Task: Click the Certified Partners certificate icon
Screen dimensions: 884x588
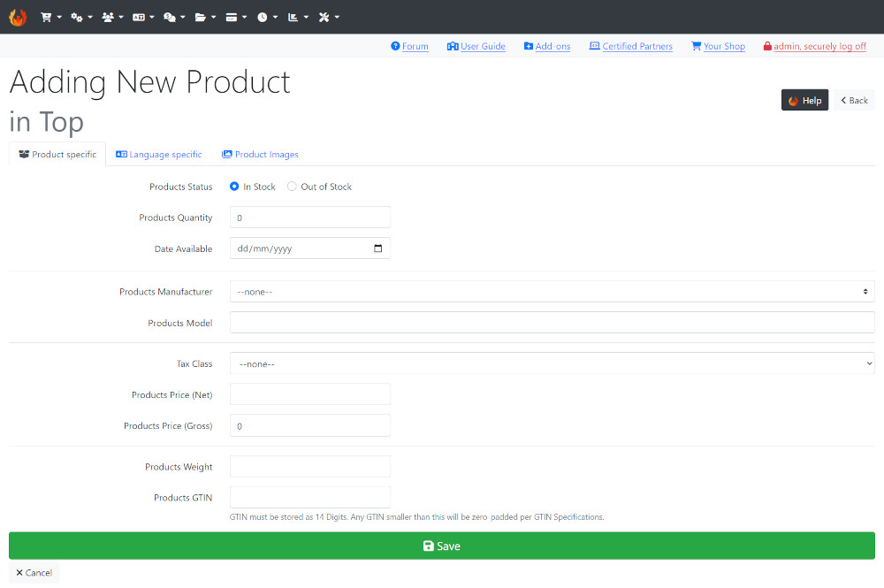Action: point(594,46)
